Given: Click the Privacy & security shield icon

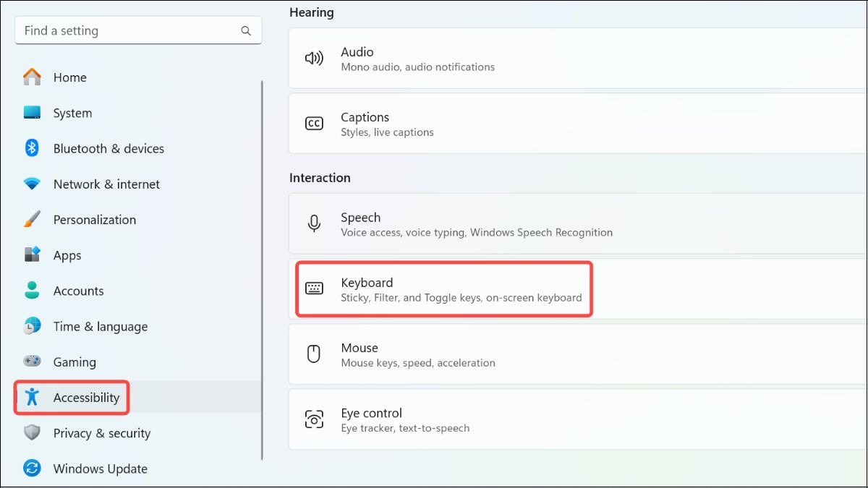Looking at the screenshot, I should coord(32,433).
